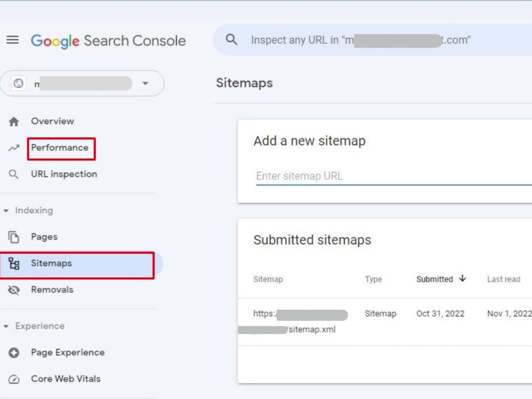The height and width of the screenshot is (399, 532).
Task: Click the Enter sitemap URL field
Action: [x=394, y=176]
